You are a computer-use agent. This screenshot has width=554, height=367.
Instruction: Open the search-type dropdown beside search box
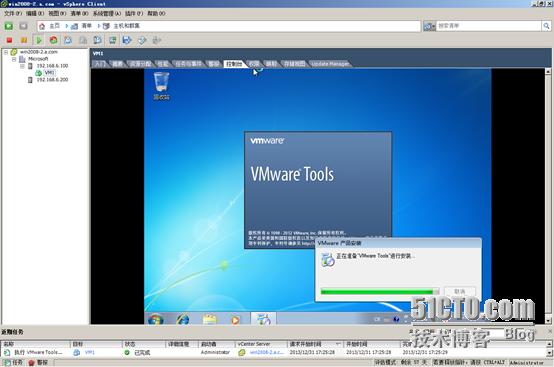point(429,26)
